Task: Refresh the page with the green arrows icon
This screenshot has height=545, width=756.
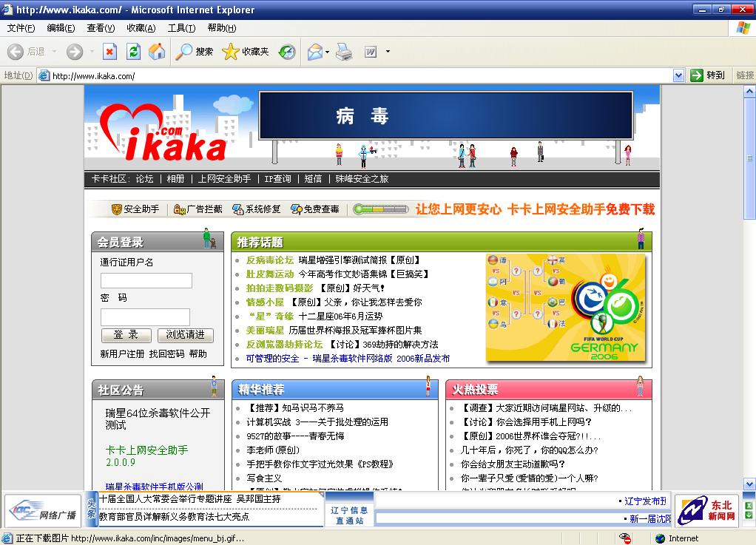Action: 134,52
